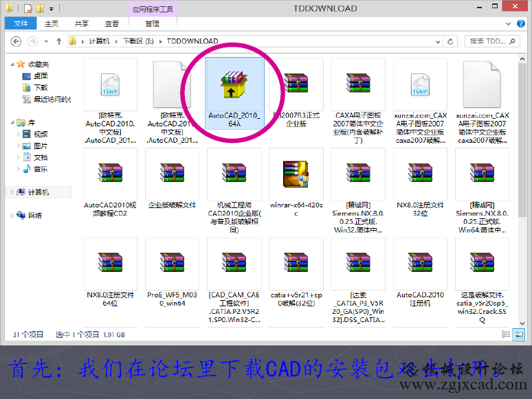This screenshot has height=399, width=532.
Task: Click the file list scroll up arrow
Action: coord(522,59)
